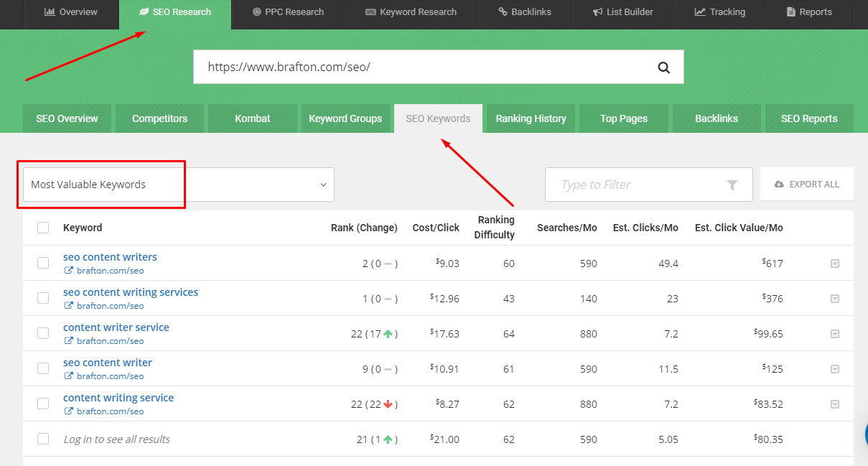This screenshot has width=868, height=466.
Task: Expand row options for seo content writers
Action: click(x=834, y=264)
